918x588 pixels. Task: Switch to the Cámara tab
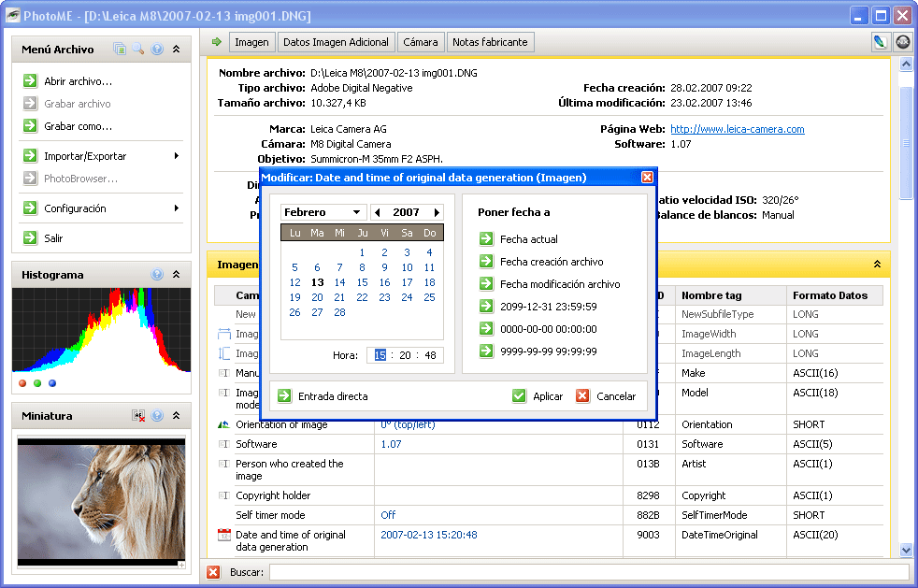[x=421, y=42]
